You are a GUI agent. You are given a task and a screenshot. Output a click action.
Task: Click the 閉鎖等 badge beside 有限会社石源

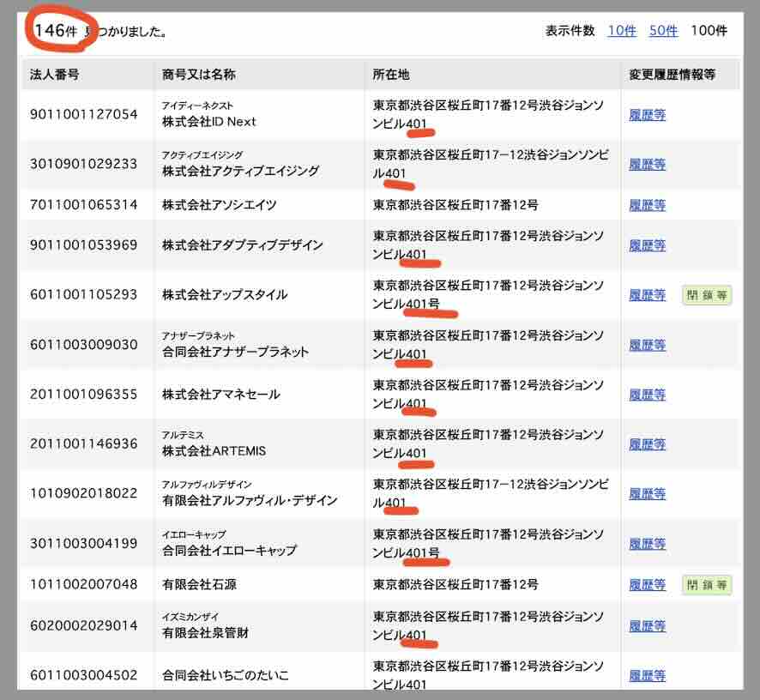tap(705, 584)
